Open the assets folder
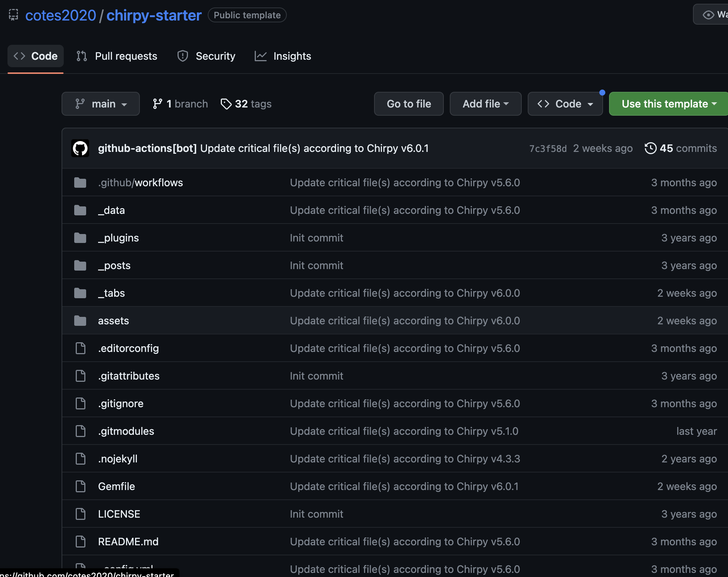728x577 pixels. click(x=113, y=321)
